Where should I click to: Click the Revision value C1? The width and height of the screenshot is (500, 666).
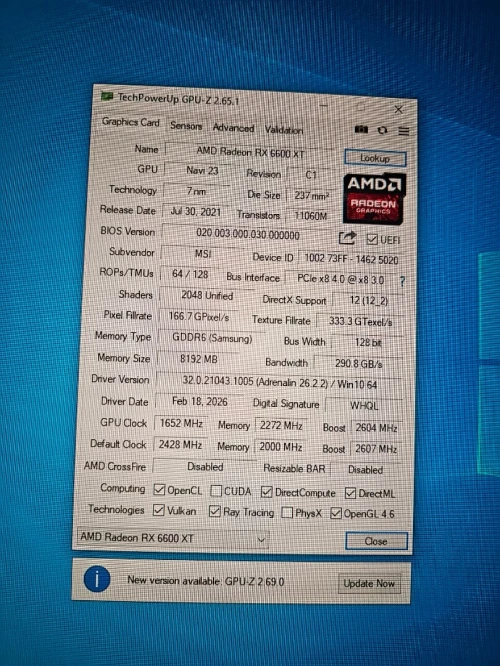click(x=311, y=175)
